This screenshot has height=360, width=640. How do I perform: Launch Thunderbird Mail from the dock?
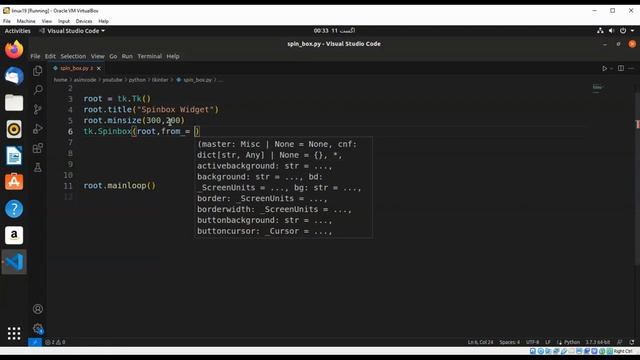[x=14, y=76]
